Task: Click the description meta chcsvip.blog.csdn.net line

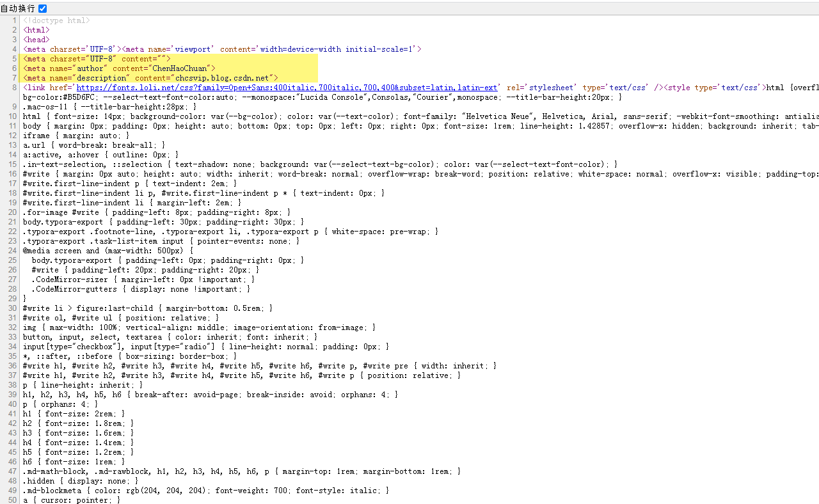Action: tap(150, 78)
